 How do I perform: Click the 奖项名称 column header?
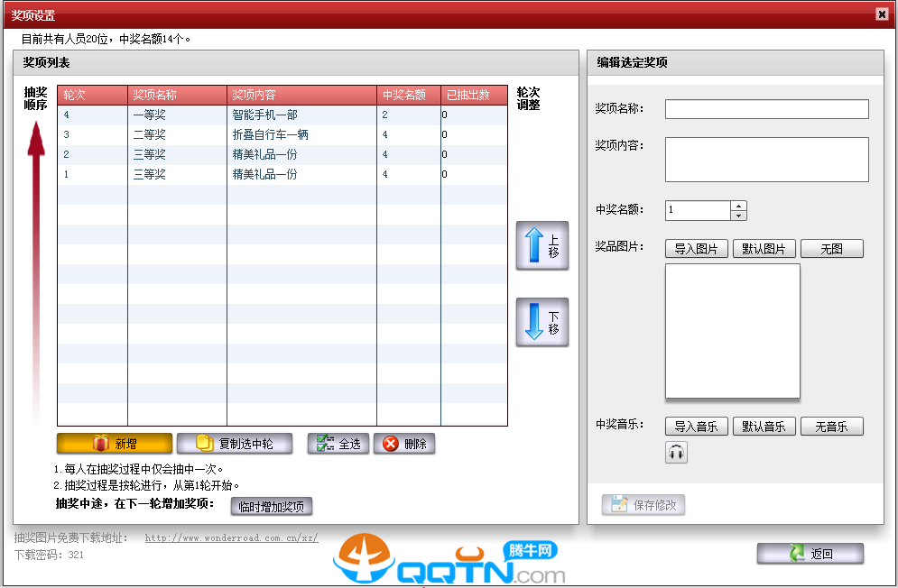point(176,96)
